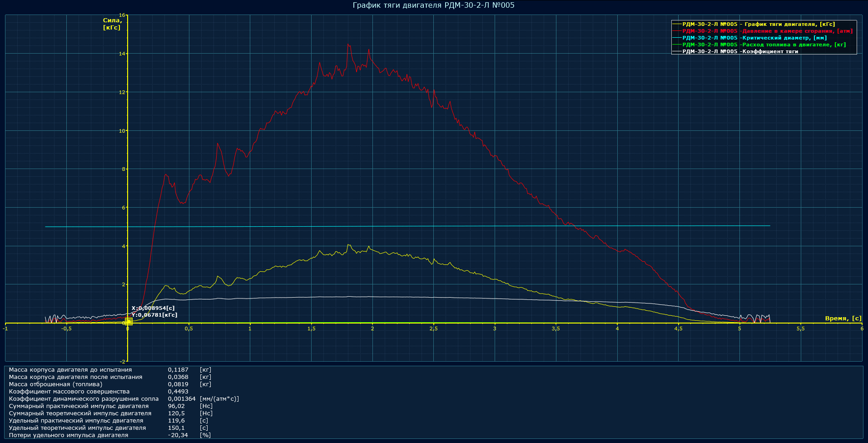Click the X axis label 'Время, [с]'
Viewport: 868px width, 443px height.
point(843,318)
